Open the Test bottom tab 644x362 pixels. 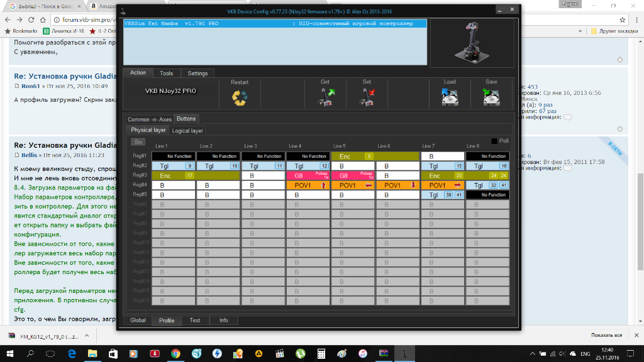click(x=195, y=320)
